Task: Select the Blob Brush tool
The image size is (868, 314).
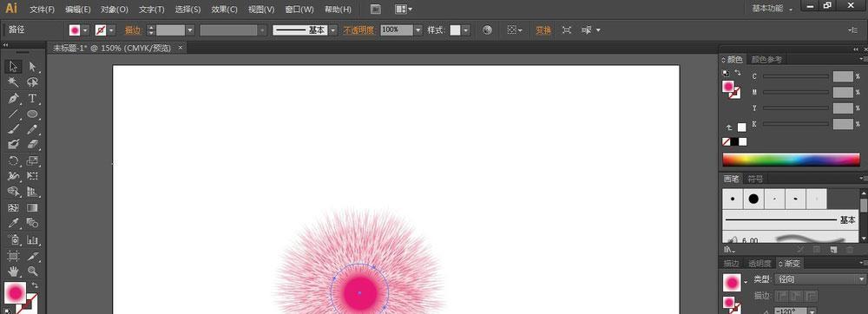Action: (x=14, y=145)
